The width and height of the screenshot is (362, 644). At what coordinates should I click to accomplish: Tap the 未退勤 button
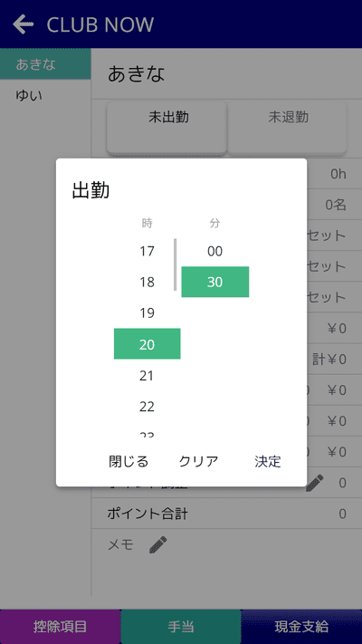coord(288,128)
